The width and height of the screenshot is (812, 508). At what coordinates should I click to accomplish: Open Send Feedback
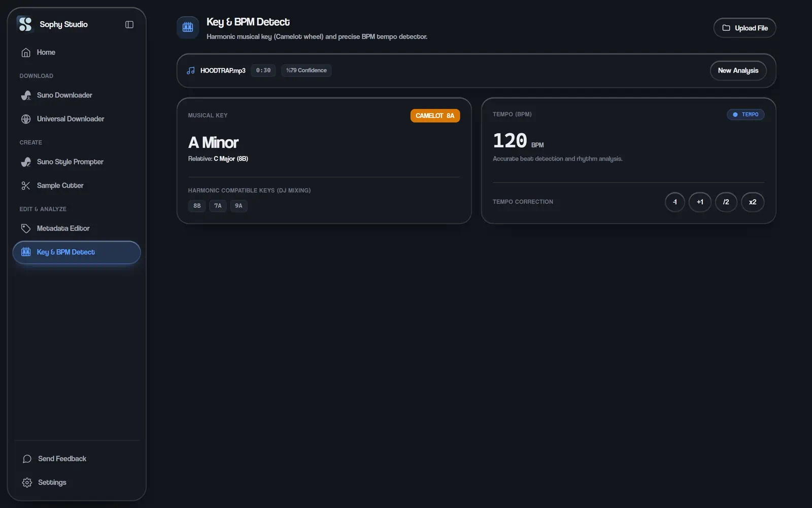tap(77, 459)
